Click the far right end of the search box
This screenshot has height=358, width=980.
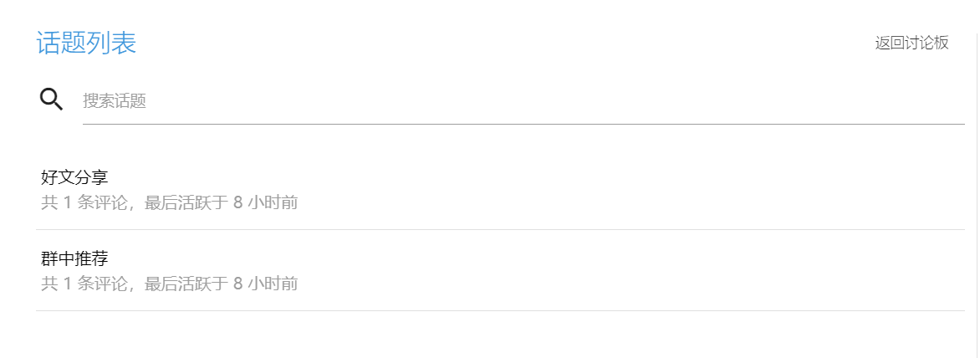(x=953, y=101)
